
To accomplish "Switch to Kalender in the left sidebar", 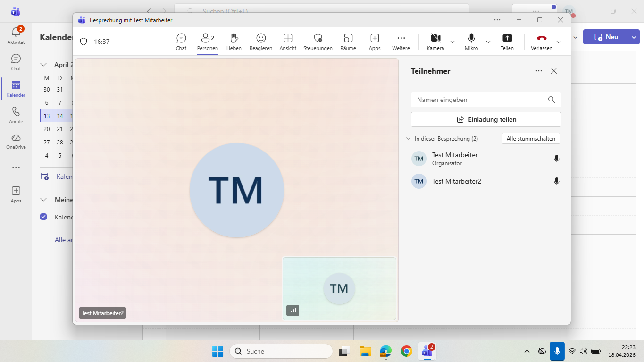I will (16, 88).
